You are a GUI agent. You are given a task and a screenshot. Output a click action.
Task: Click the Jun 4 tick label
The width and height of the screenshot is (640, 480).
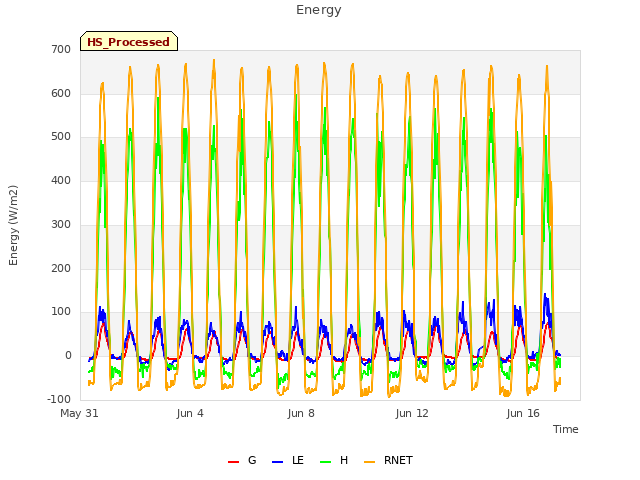[190, 413]
